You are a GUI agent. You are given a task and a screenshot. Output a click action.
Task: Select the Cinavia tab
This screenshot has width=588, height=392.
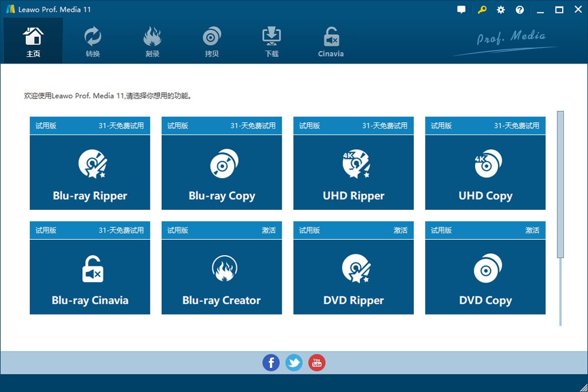[x=330, y=41]
